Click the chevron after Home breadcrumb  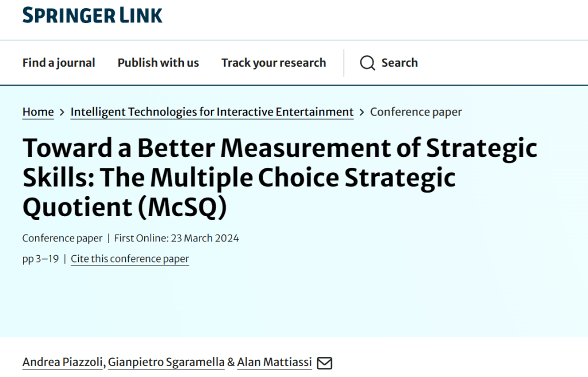click(x=62, y=112)
